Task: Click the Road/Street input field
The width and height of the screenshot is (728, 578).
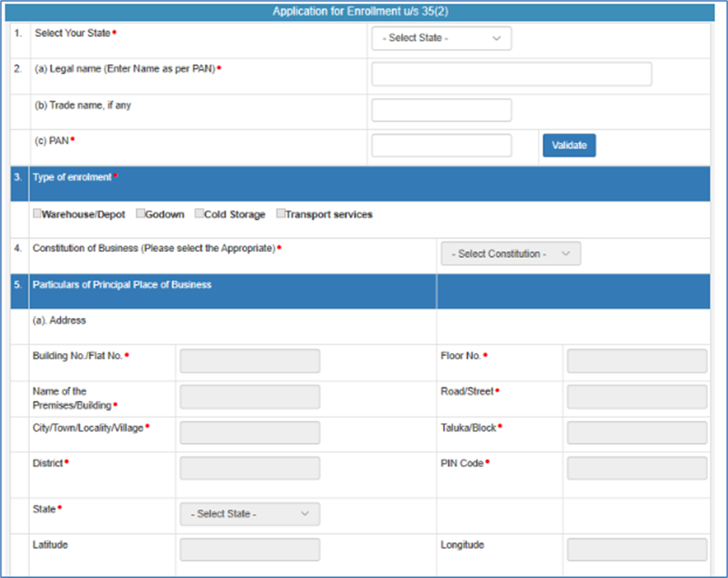Action: tap(637, 397)
